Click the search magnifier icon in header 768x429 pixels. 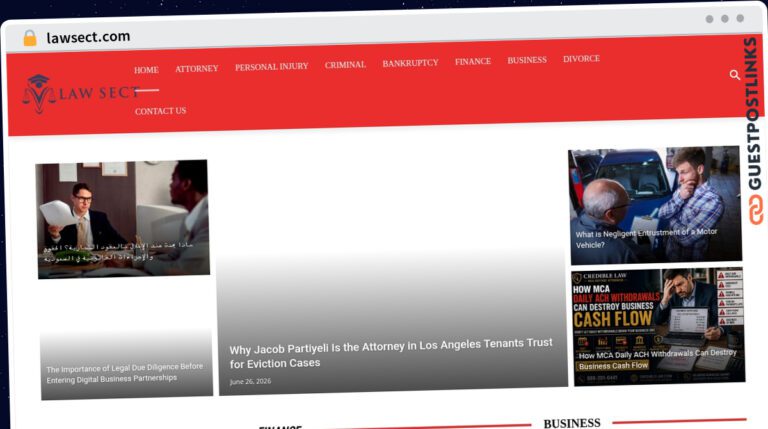tap(734, 75)
